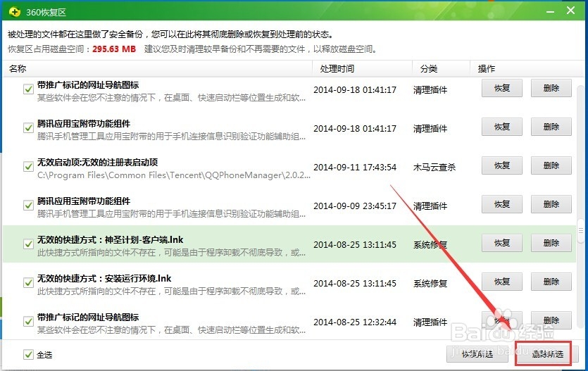The height and width of the screenshot is (371, 588).
Task: Select the 2014-08-25 12:32:44 timestamp
Action: pyautogui.click(x=355, y=322)
